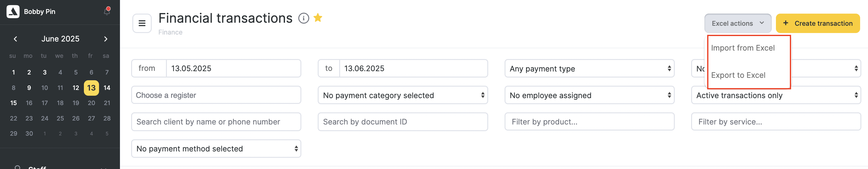Expand the Excel actions dropdown
868x169 pixels.
coord(737,23)
